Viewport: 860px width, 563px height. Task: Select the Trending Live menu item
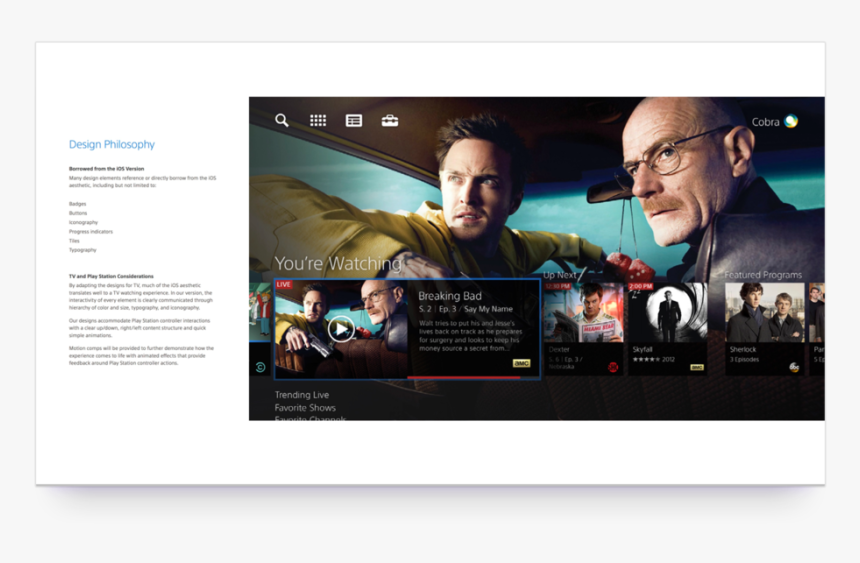coord(302,395)
